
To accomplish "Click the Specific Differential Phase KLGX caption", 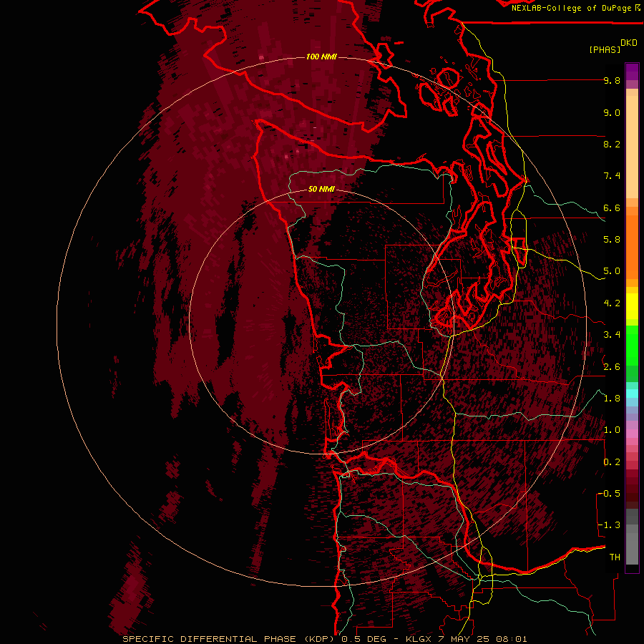I will pos(324,639).
